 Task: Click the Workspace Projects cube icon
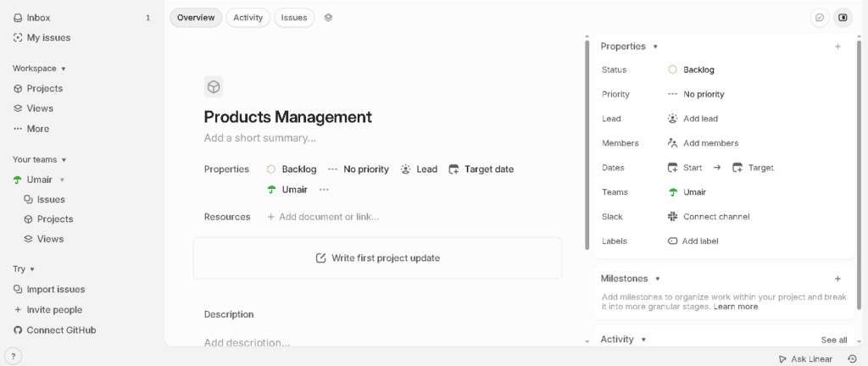coord(18,88)
